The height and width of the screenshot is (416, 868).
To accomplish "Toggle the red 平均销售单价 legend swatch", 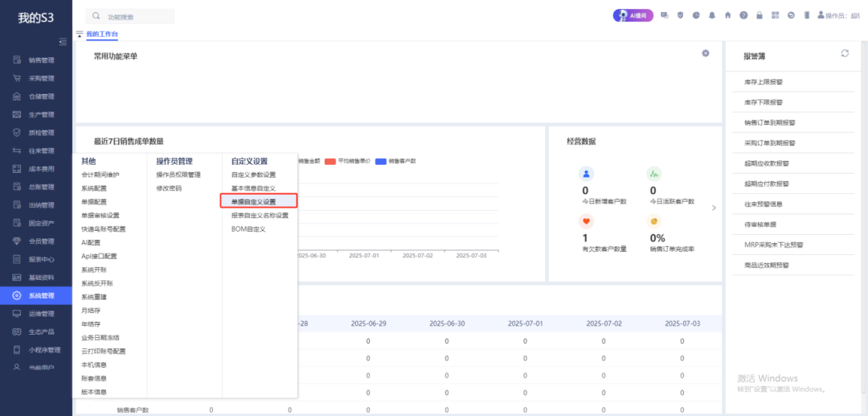I will (330, 161).
